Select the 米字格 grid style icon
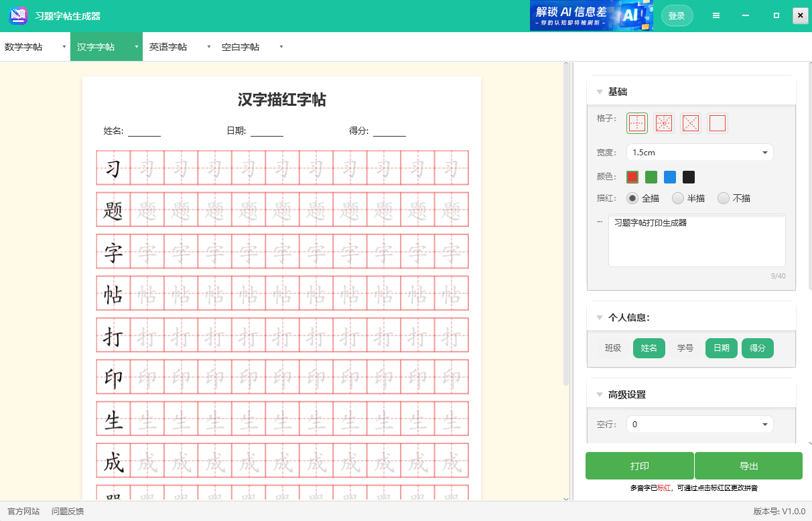812x521 pixels. pos(664,123)
